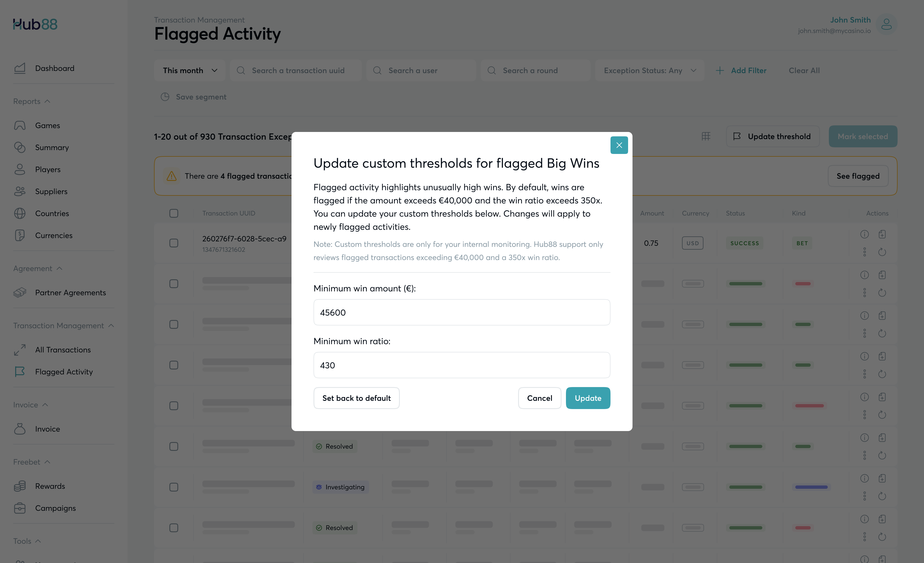Toggle the select-all checkbox in table header
Image resolution: width=924 pixels, height=563 pixels.
[x=174, y=213]
